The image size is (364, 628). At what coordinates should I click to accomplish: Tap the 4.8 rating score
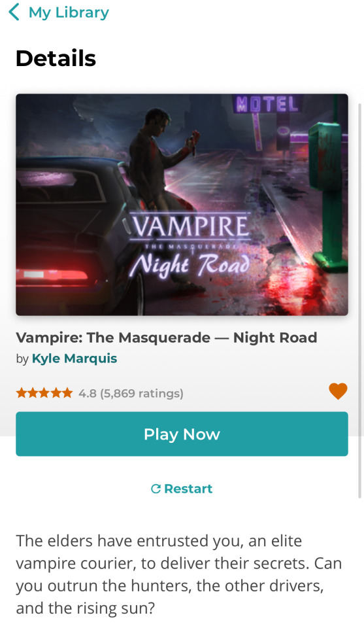(87, 393)
